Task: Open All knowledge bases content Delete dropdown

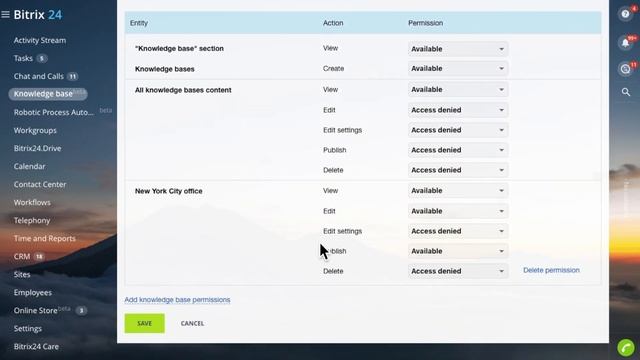Action: pyautogui.click(x=458, y=170)
